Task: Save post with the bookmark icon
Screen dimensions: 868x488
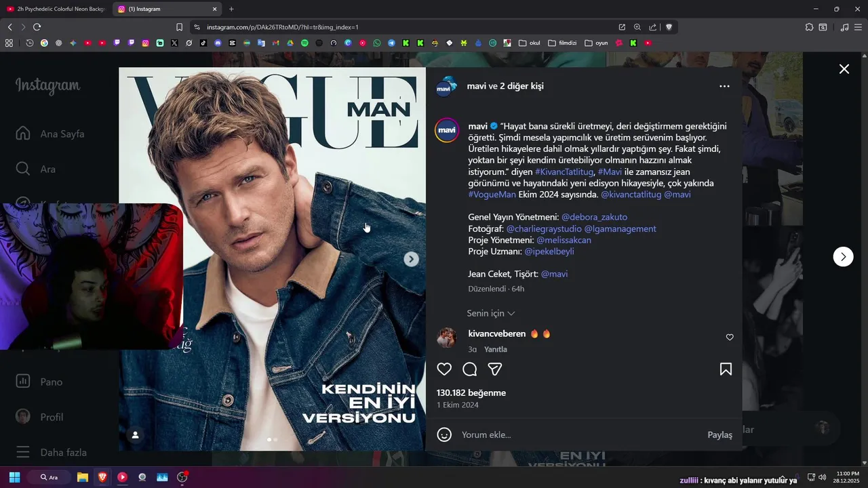Action: point(726,369)
